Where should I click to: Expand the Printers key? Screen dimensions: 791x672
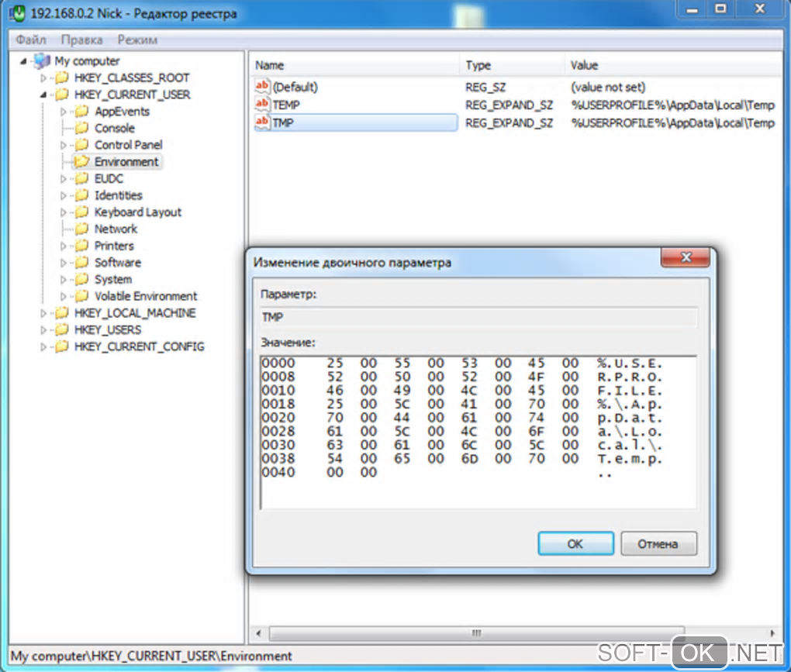(64, 246)
